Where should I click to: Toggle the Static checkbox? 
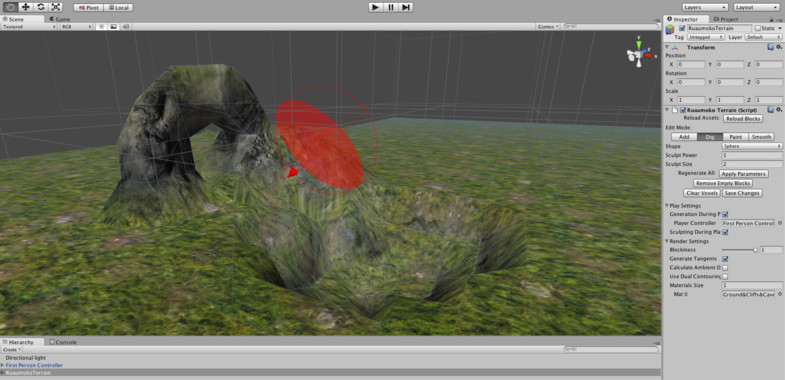coord(757,29)
